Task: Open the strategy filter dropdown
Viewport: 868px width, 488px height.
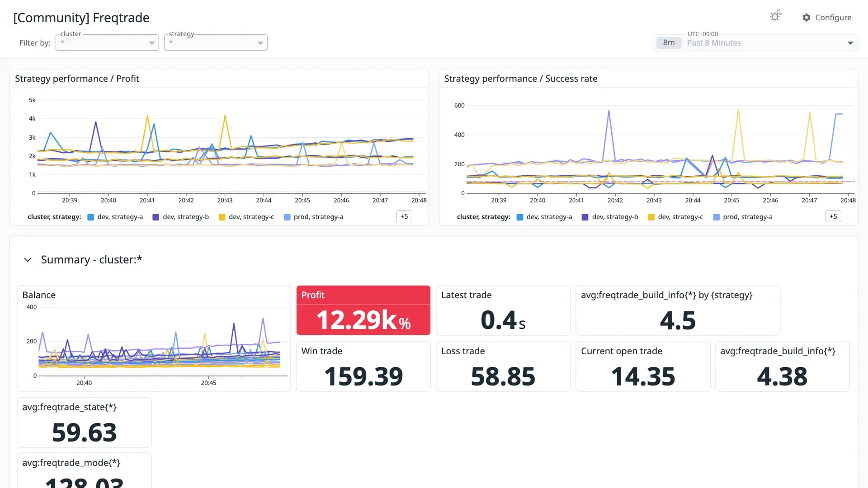Action: [x=216, y=42]
